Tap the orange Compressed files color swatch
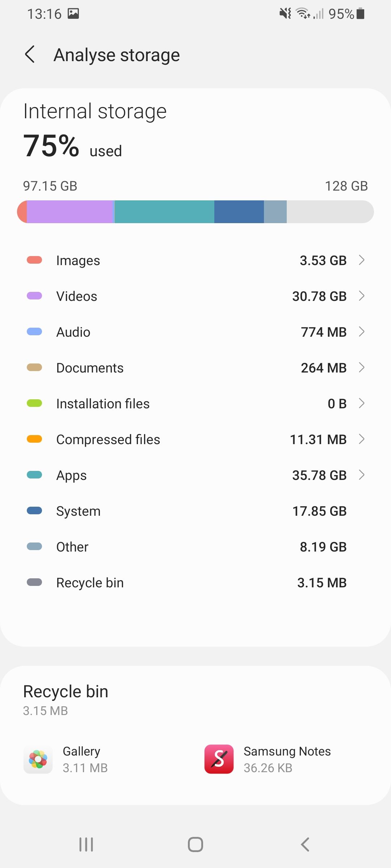This screenshot has height=868, width=391. [34, 439]
